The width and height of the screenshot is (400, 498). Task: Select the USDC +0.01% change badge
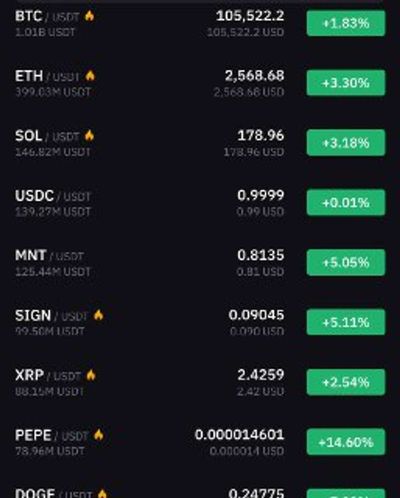[x=346, y=203]
